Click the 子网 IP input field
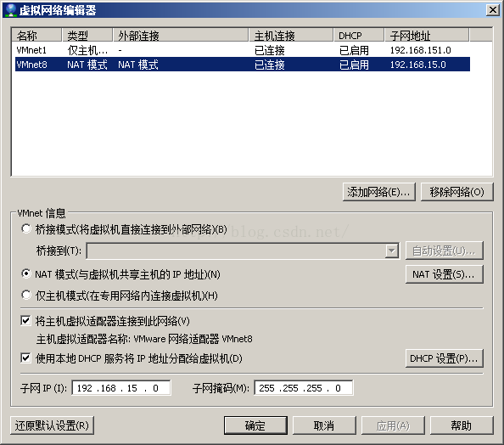 pos(121,388)
